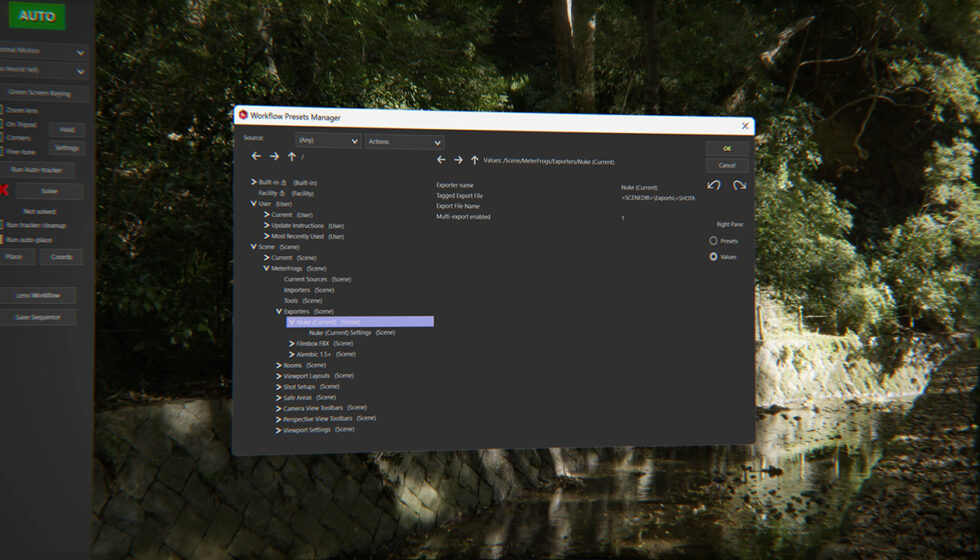Expand Most Recently Used node
The image size is (980, 560).
[x=267, y=236]
